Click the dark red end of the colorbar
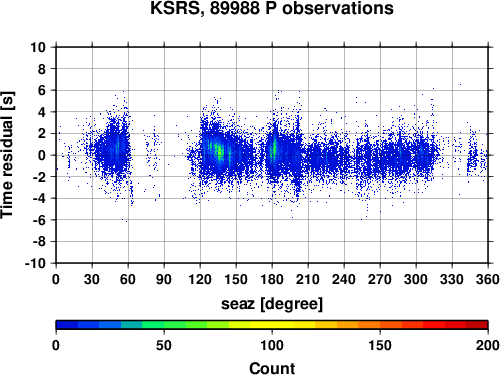The width and height of the screenshot is (500, 375). point(477,325)
